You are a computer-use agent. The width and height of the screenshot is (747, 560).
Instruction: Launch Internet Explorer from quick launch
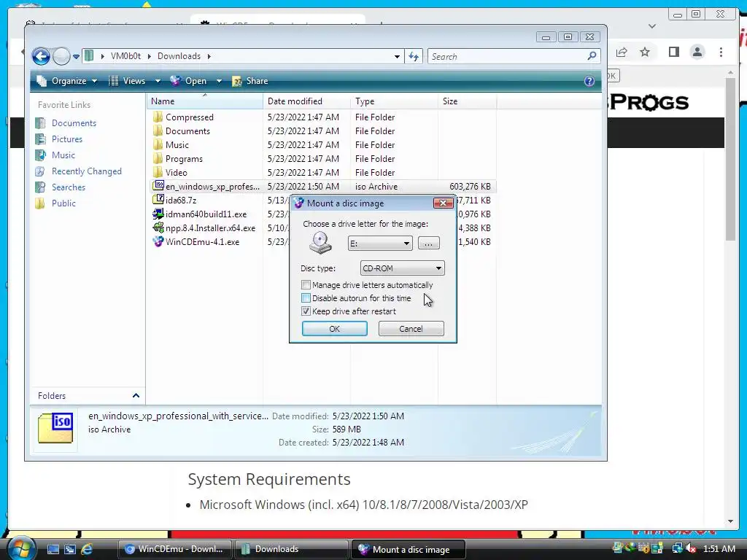[x=87, y=549]
